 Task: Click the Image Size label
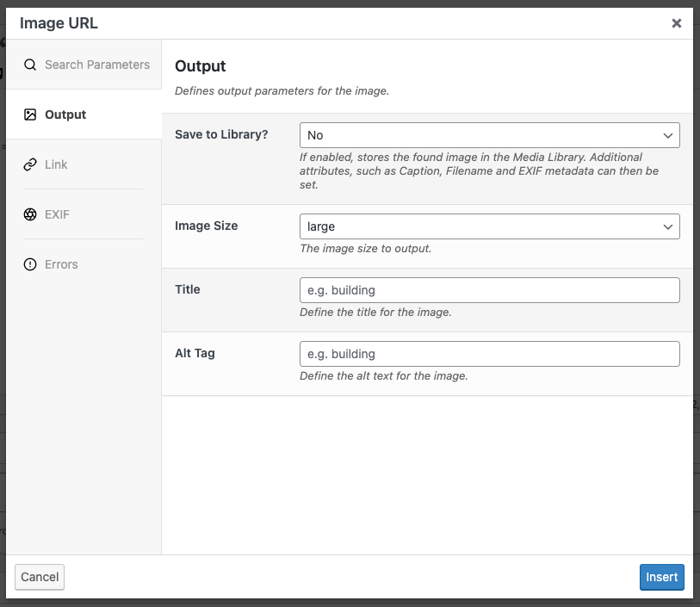207,226
